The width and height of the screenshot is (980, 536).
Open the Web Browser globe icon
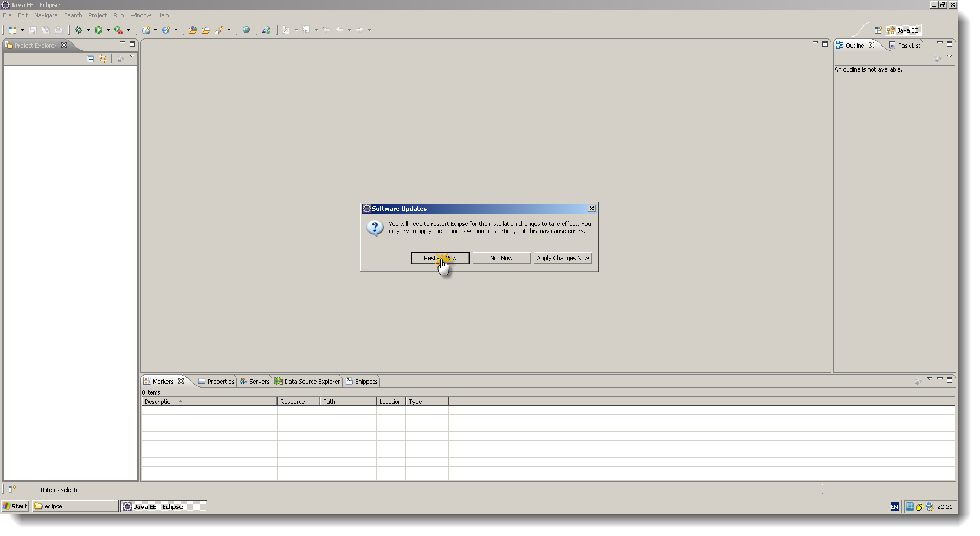point(247,30)
